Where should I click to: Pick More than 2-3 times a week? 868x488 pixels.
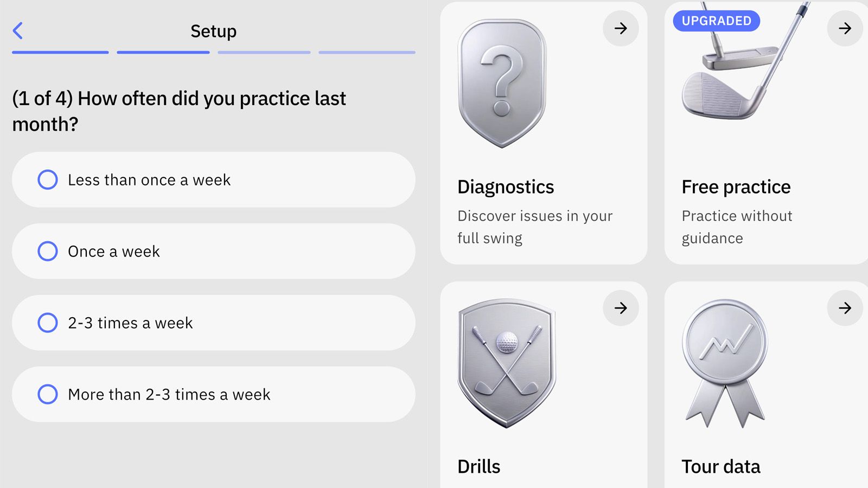tap(48, 394)
